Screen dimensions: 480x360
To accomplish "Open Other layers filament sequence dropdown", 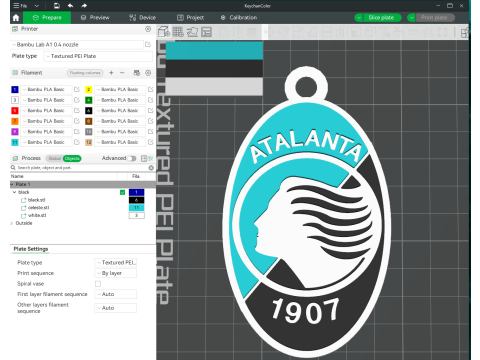I will click(x=116, y=308).
